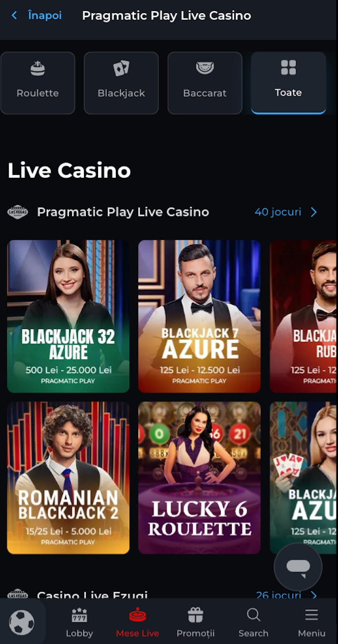This screenshot has width=338, height=644.
Task: Open the live chat bubble button
Action: click(x=298, y=567)
